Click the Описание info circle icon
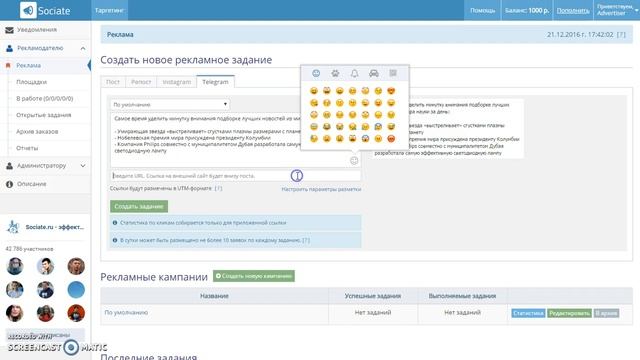This screenshot has height=360, width=640. point(9,184)
